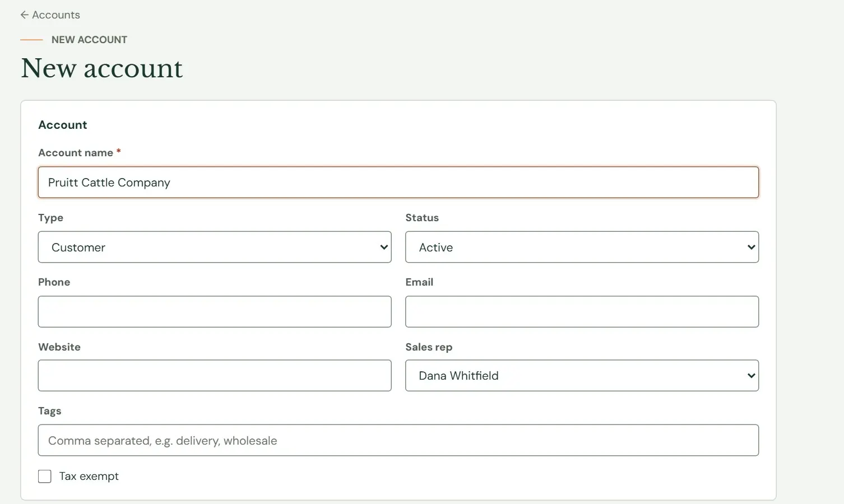This screenshot has width=844, height=504.
Task: Click the 'New account' page heading
Action: coord(102,68)
